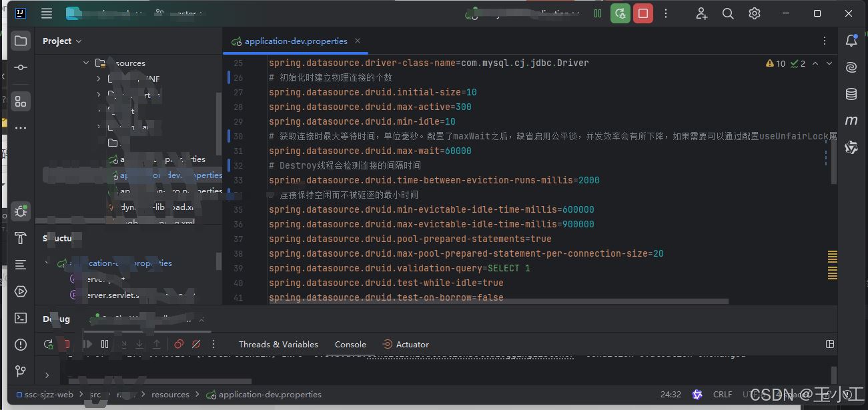Click the validation-query=SELECT 1 line
The width and height of the screenshot is (868, 410).
coord(400,268)
